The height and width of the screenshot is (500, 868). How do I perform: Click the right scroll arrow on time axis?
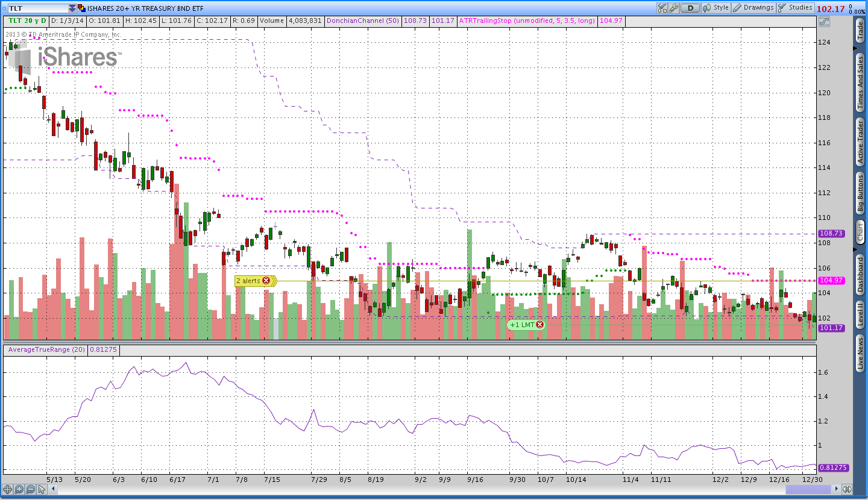coord(837,490)
